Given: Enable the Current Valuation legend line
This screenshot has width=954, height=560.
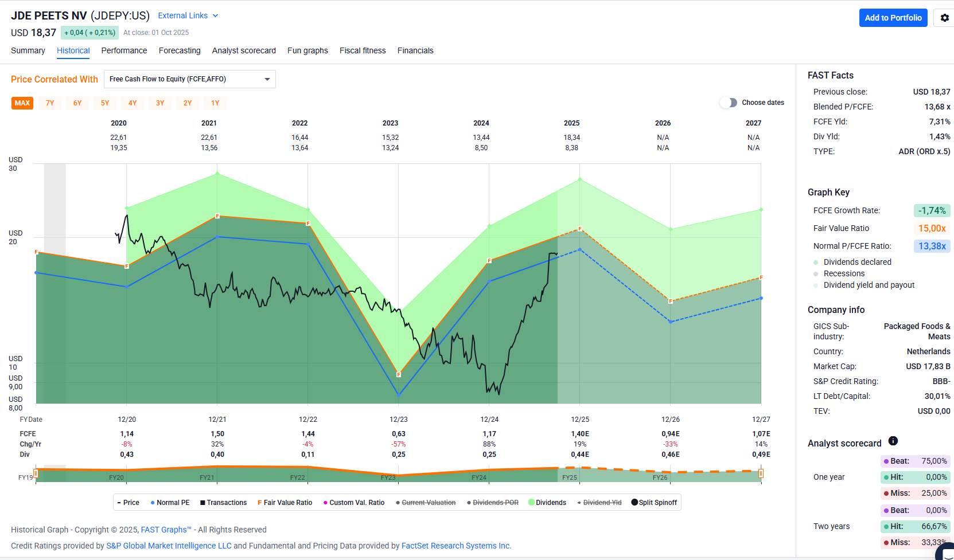Looking at the screenshot, I should click(x=428, y=503).
